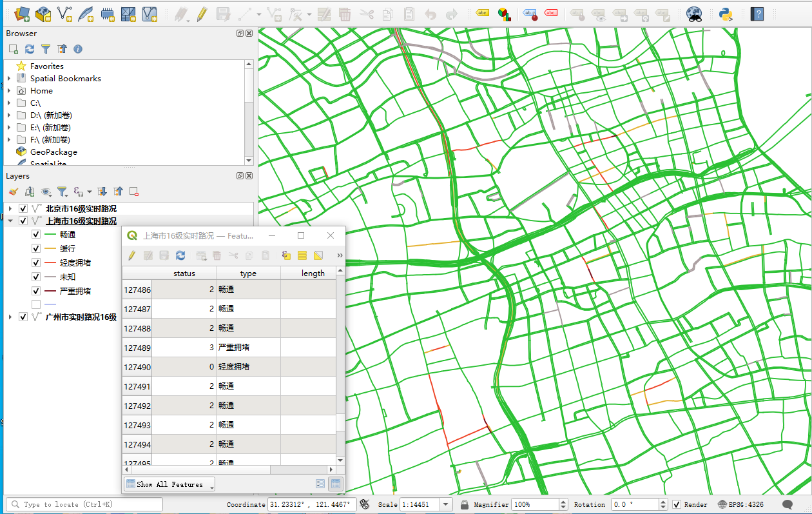Open the Python console icon

click(x=726, y=14)
